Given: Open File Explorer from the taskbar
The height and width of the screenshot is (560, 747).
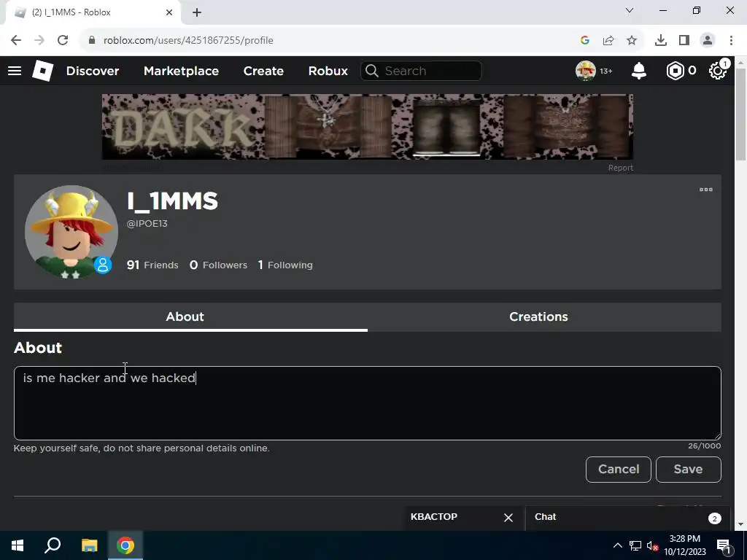Looking at the screenshot, I should 89,545.
